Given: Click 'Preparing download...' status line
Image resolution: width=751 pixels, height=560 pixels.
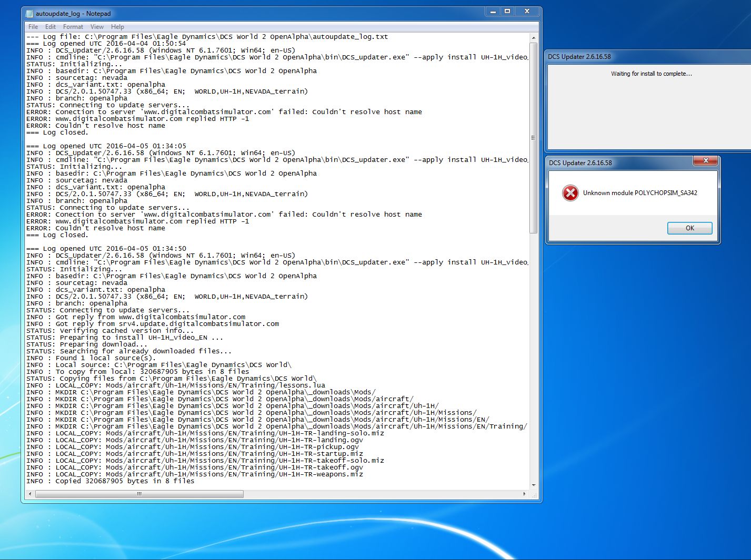Looking at the screenshot, I should (x=87, y=344).
